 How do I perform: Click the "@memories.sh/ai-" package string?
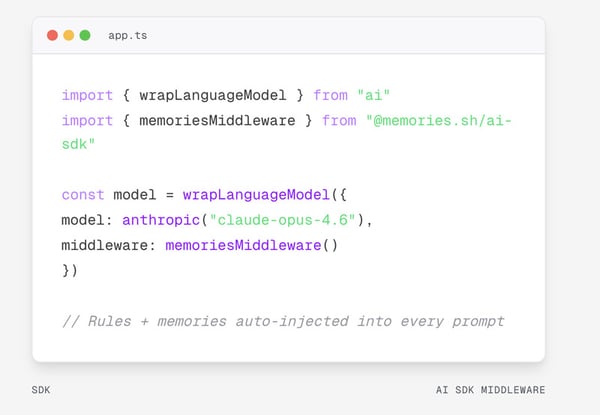coord(437,121)
